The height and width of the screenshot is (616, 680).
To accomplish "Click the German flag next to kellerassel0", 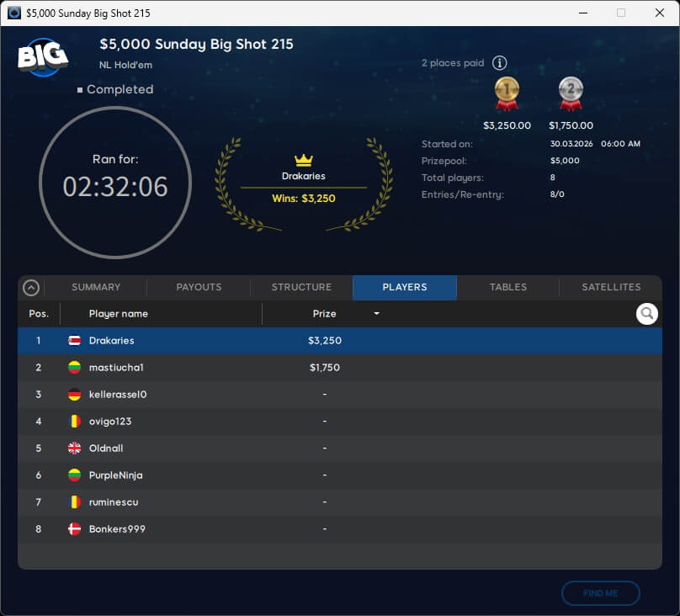I will (x=74, y=395).
